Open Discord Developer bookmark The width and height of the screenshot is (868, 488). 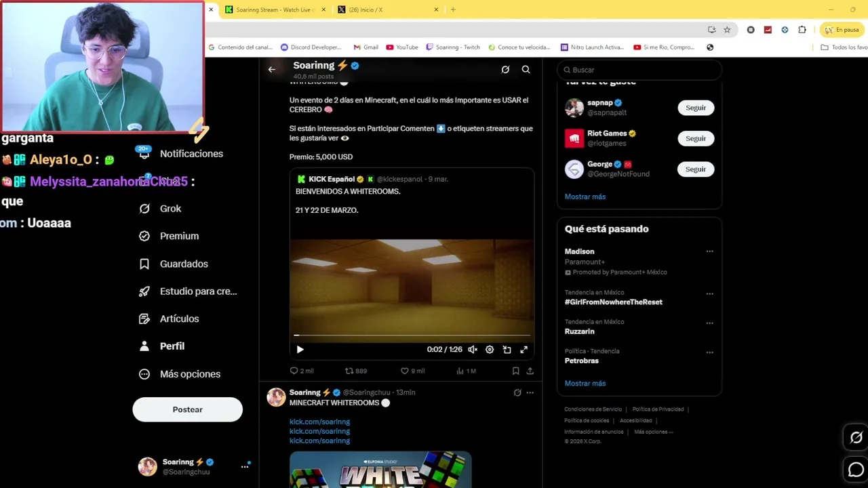pyautogui.click(x=311, y=47)
